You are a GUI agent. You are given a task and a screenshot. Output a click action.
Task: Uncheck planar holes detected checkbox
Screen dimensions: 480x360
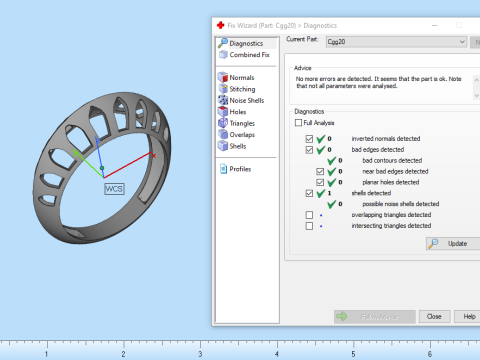320,182
